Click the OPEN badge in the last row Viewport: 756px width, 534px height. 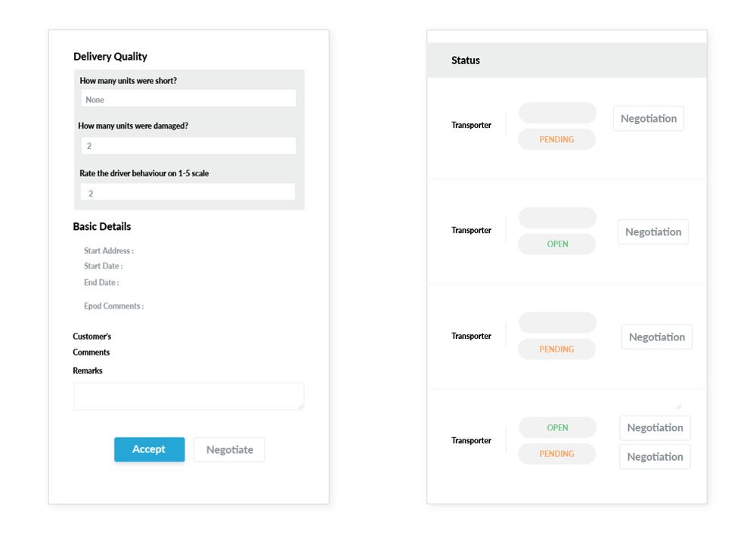point(557,427)
